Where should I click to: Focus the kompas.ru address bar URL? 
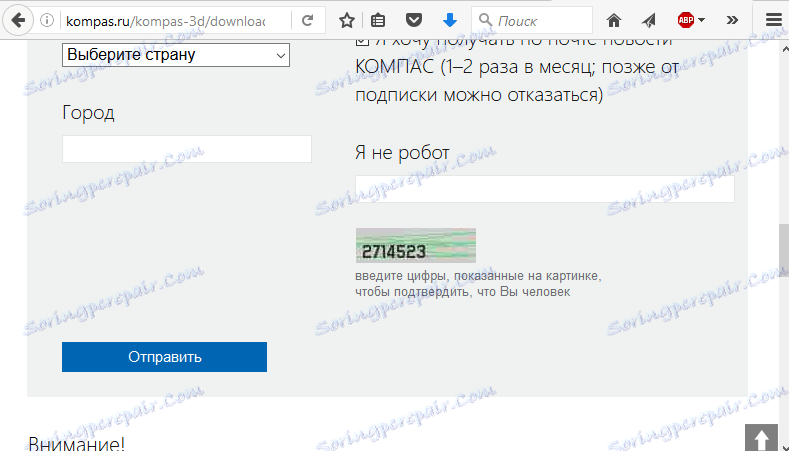(166, 21)
